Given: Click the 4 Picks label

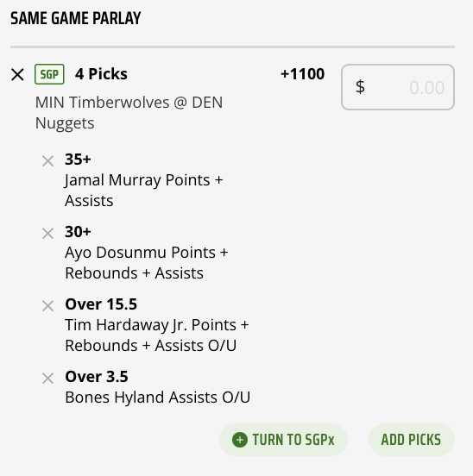Looking at the screenshot, I should [101, 74].
